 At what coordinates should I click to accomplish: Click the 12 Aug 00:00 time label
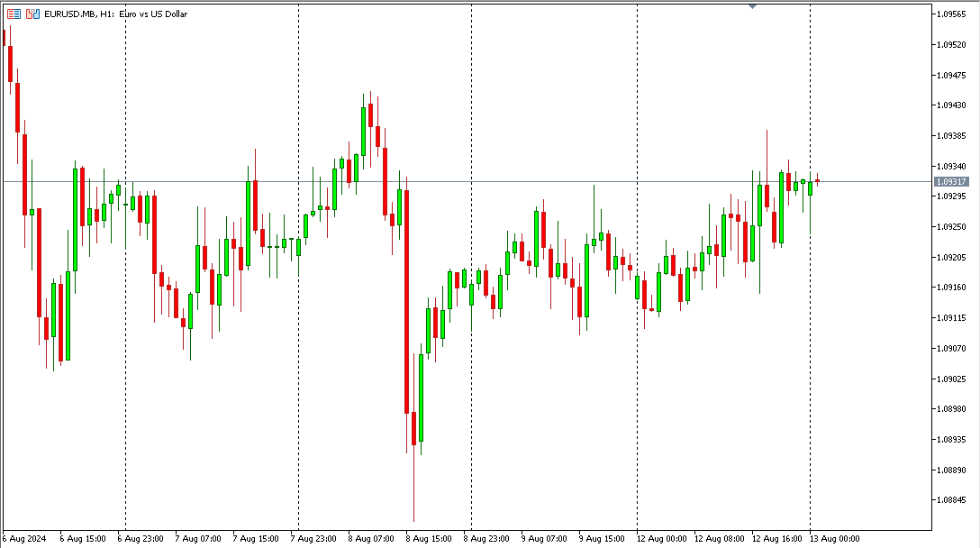coord(661,539)
